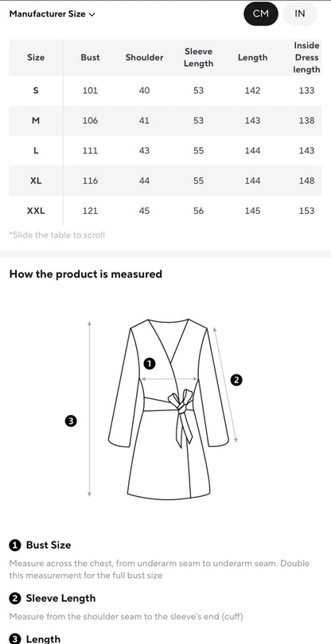
Task: Open the Manufacturer Size dropdown
Action: click(52, 14)
